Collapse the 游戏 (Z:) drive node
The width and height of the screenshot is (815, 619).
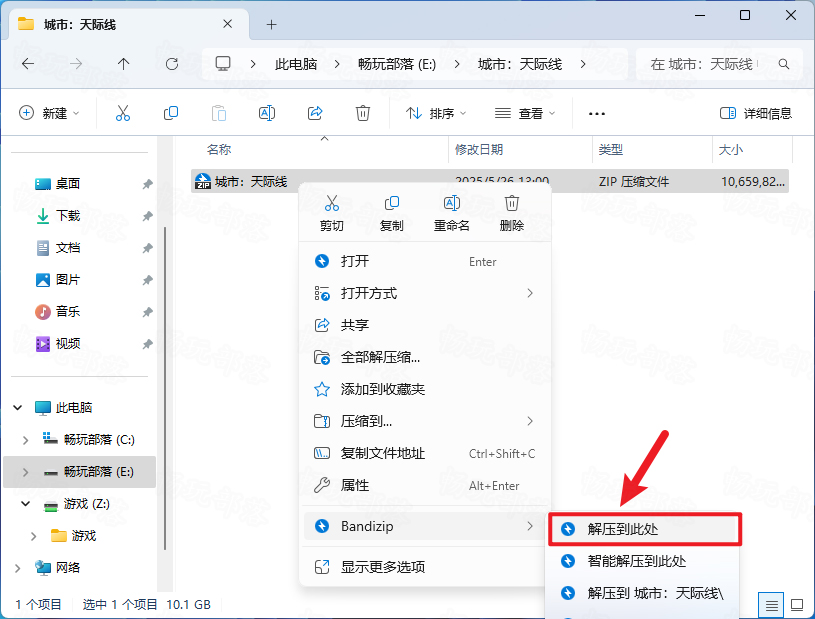[x=25, y=504]
